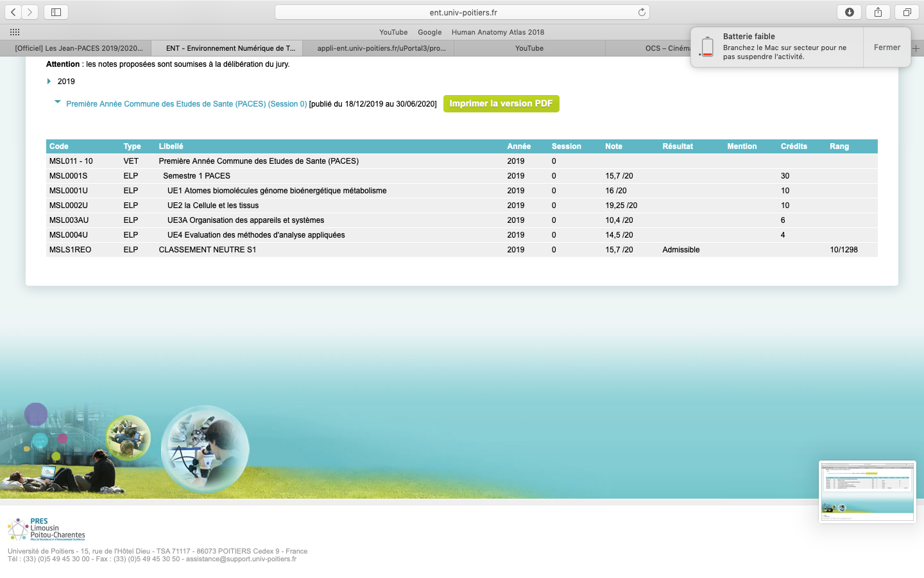Click the Share icon in the toolbar
The width and height of the screenshot is (924, 578).
[878, 12]
